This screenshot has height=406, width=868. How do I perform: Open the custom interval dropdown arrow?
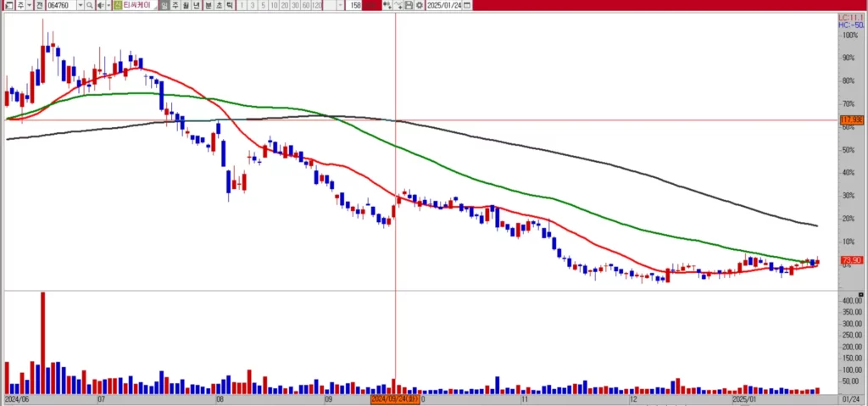click(340, 6)
